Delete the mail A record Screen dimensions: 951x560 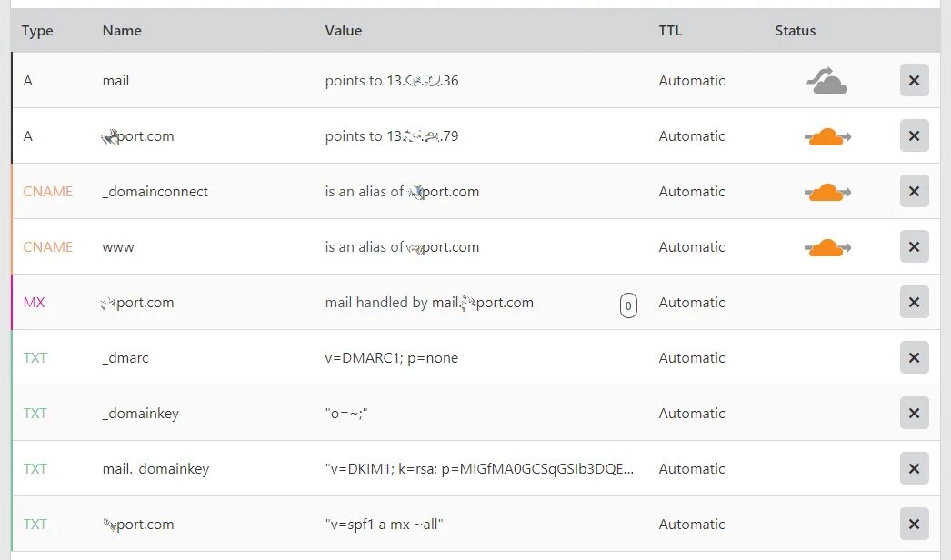point(914,81)
